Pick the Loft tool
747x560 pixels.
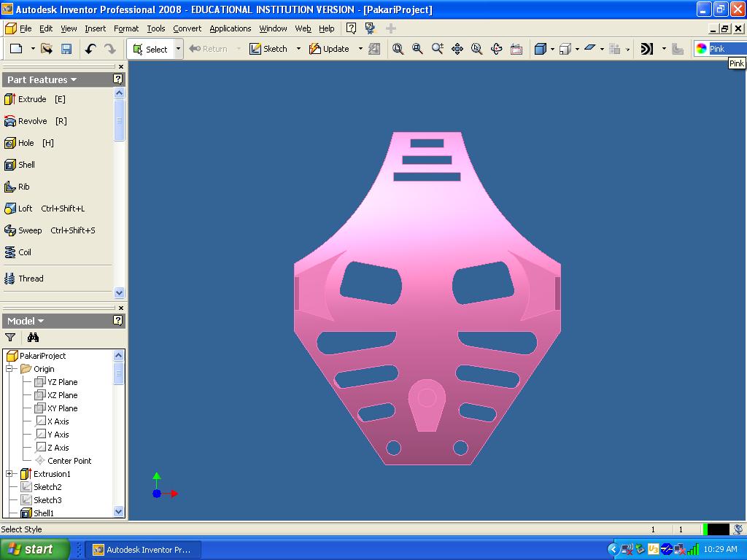(25, 209)
